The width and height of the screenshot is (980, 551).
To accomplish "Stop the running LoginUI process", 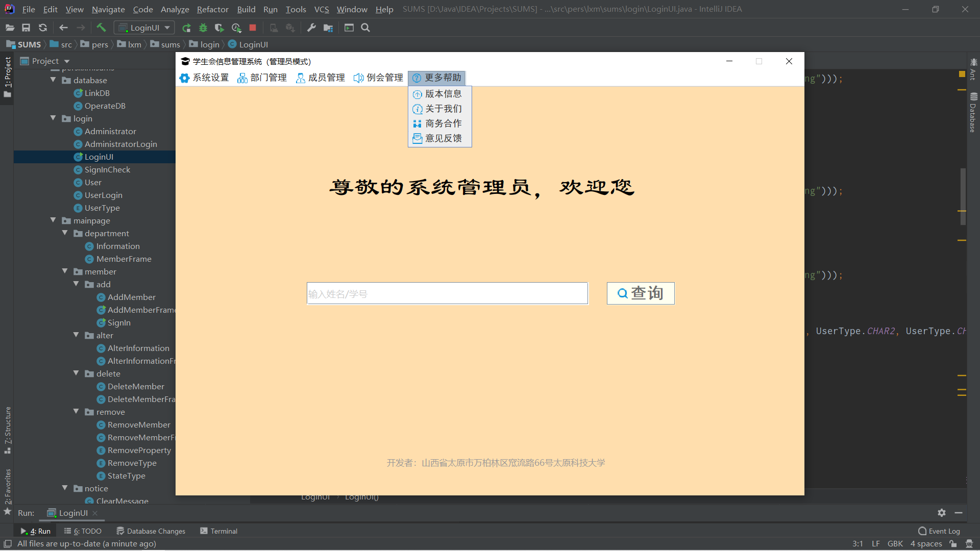I will (x=253, y=28).
